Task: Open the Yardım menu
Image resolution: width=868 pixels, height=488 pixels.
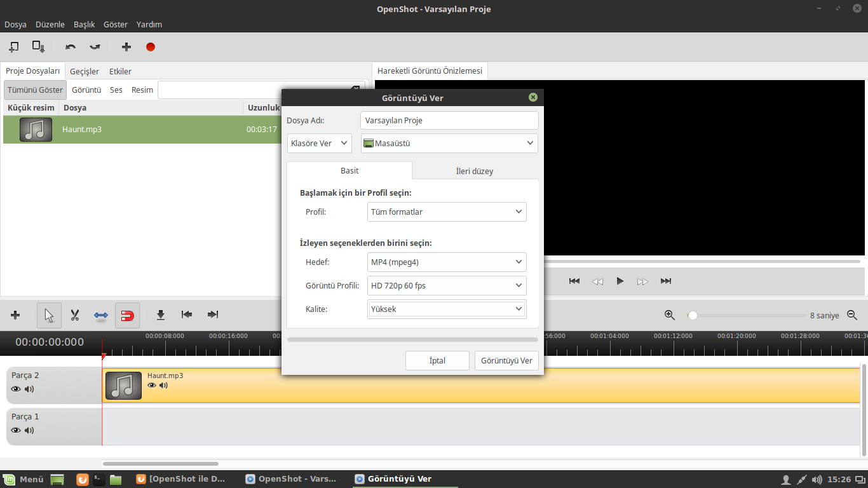Action: point(149,24)
